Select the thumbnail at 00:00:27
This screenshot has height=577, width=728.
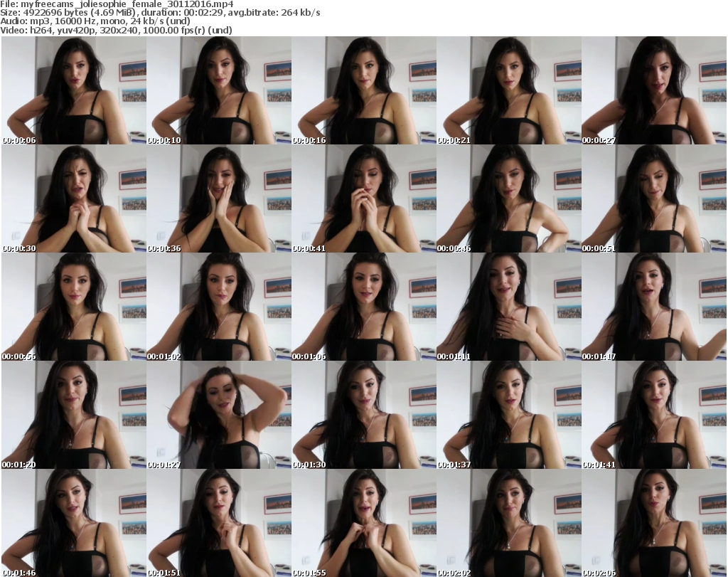point(654,90)
